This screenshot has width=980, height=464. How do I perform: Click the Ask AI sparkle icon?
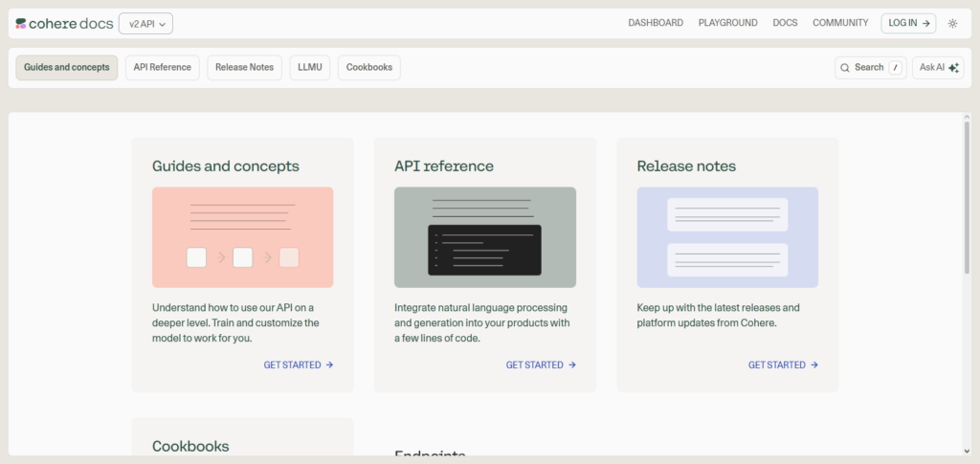coord(954,67)
